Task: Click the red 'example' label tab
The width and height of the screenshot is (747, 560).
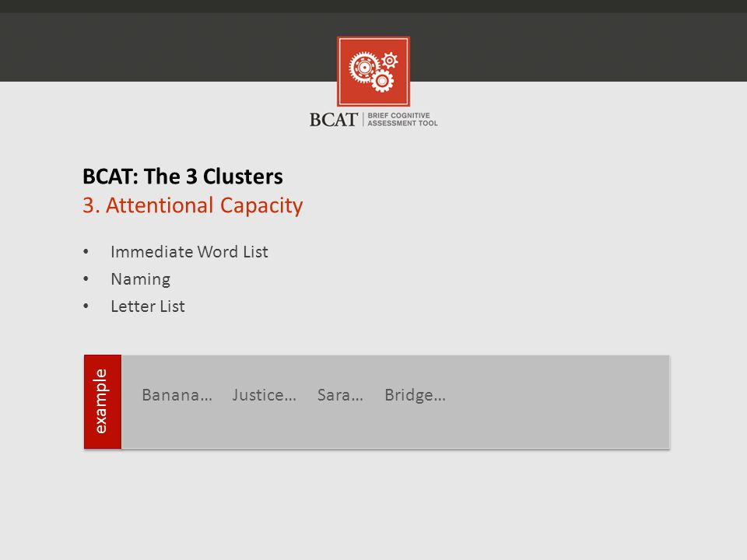Action: 103,401
